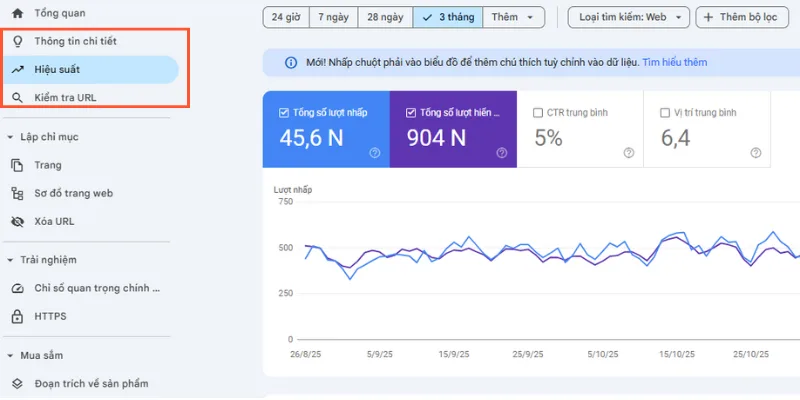The image size is (800, 400).
Task: Uncheck Tổng số lượt hiển checkbox
Action: 411,113
